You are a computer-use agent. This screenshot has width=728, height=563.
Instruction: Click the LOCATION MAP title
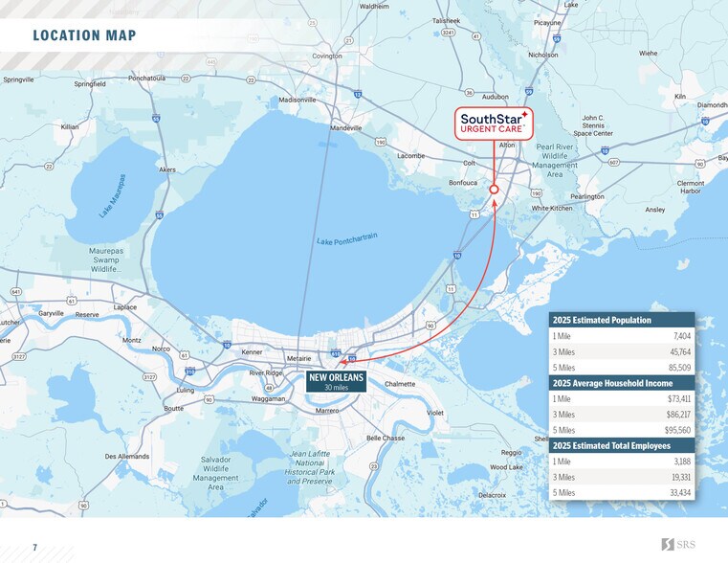pos(84,36)
